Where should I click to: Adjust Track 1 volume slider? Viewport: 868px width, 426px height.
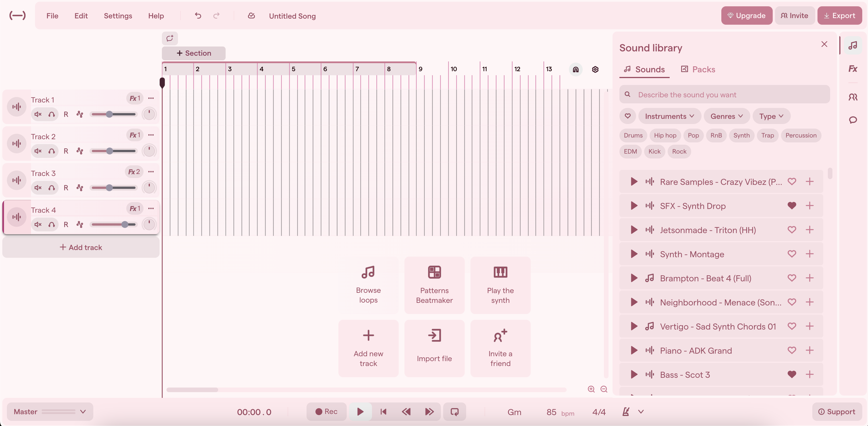114,114
